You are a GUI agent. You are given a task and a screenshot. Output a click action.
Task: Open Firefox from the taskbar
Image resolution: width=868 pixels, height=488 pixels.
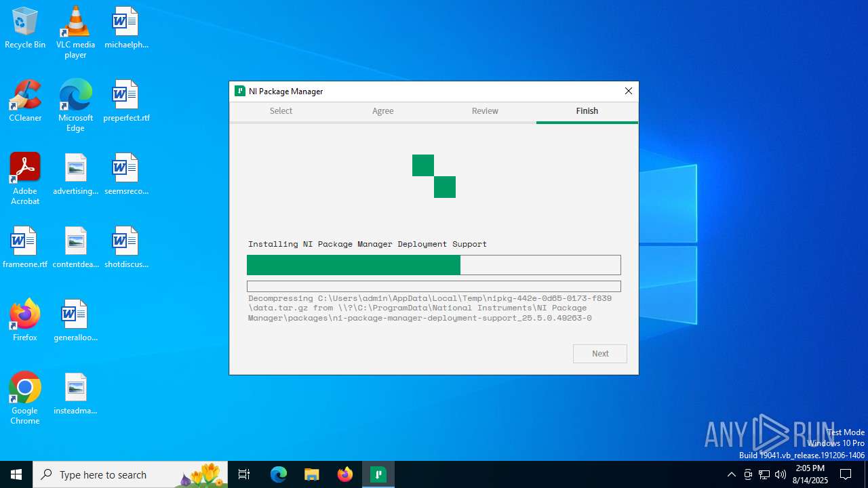tap(345, 474)
